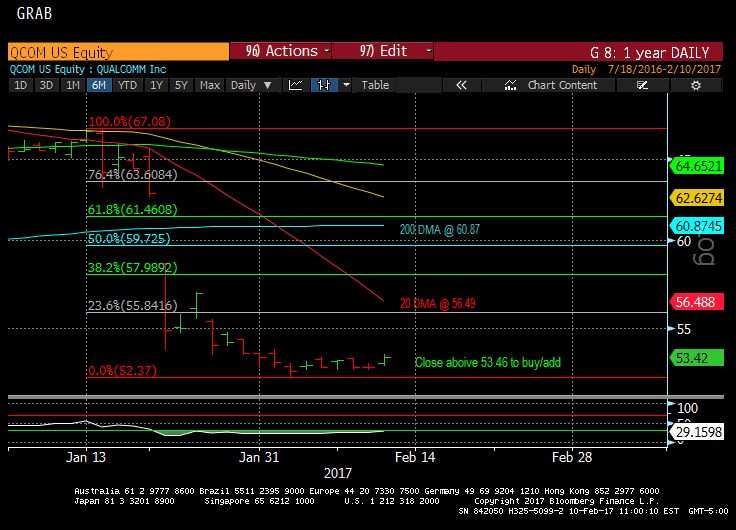Switch to Max range
The width and height of the screenshot is (736, 530).
[x=209, y=85]
